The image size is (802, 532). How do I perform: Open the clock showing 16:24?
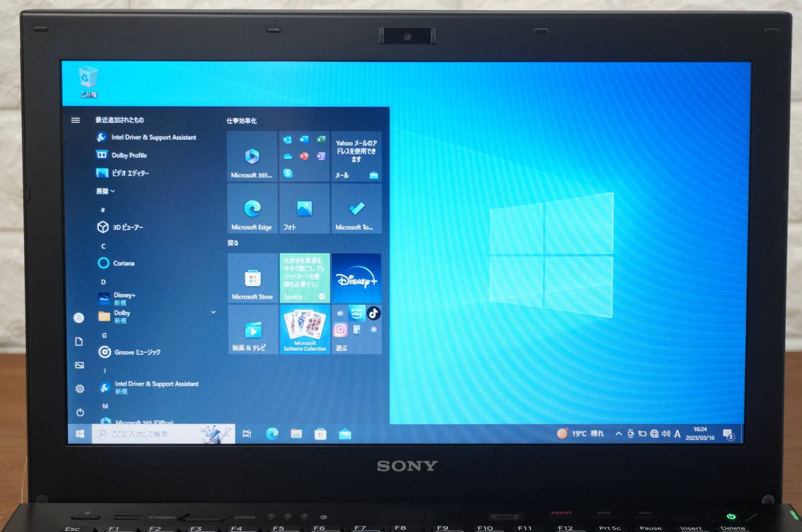(700, 434)
